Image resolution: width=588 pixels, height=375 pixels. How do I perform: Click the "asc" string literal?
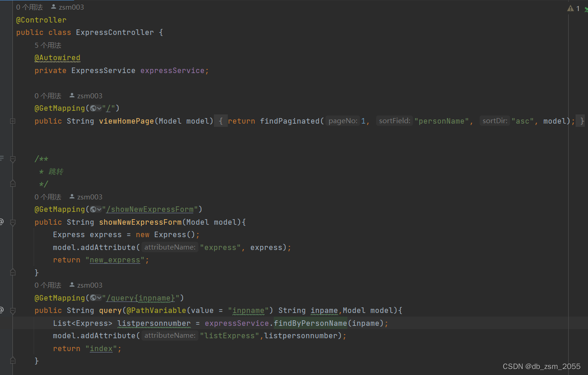523,121
